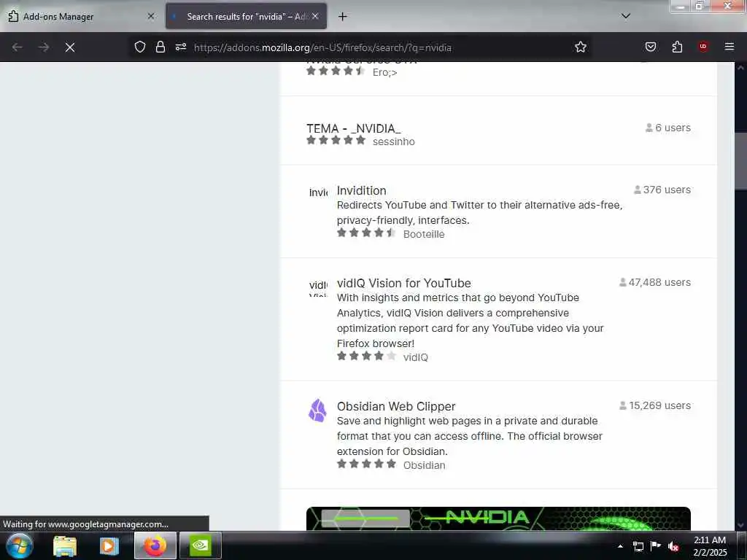Click the 47,488 users count
Image resolution: width=747 pixels, height=560 pixels.
(x=654, y=282)
